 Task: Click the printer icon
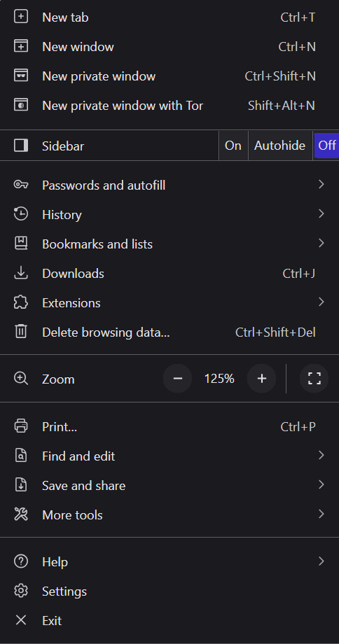pyautogui.click(x=20, y=426)
